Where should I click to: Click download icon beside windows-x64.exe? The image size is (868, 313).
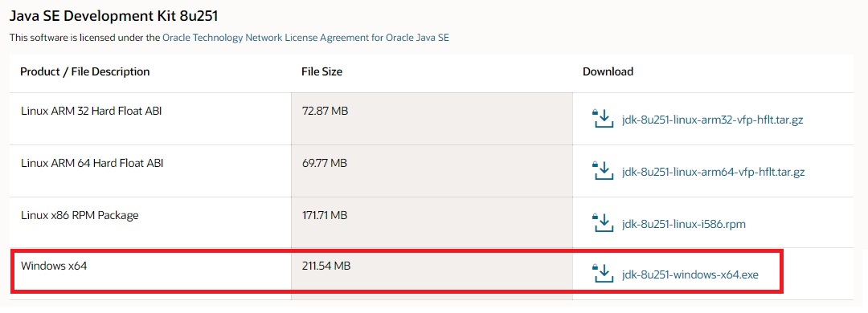coord(603,274)
